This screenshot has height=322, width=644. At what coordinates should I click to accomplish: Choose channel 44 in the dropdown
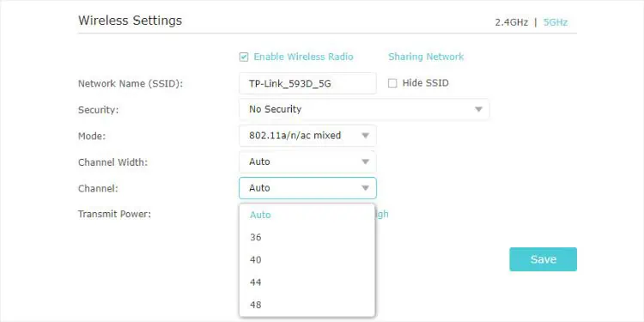[307, 283]
